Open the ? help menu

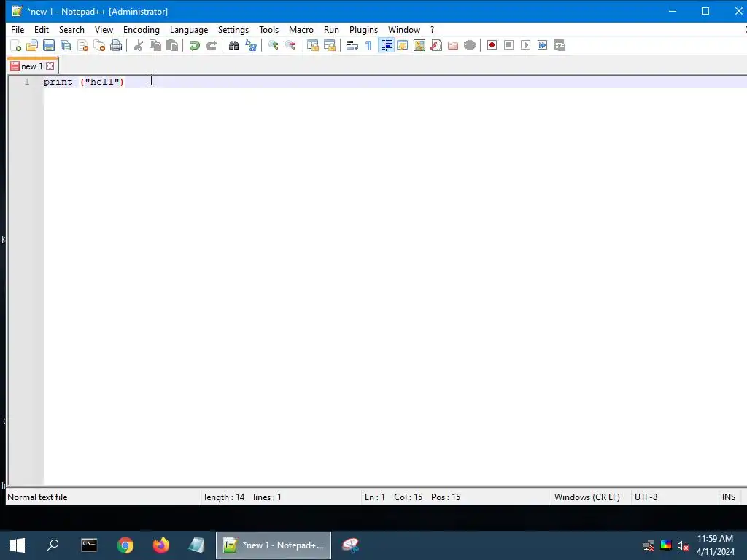click(x=432, y=29)
